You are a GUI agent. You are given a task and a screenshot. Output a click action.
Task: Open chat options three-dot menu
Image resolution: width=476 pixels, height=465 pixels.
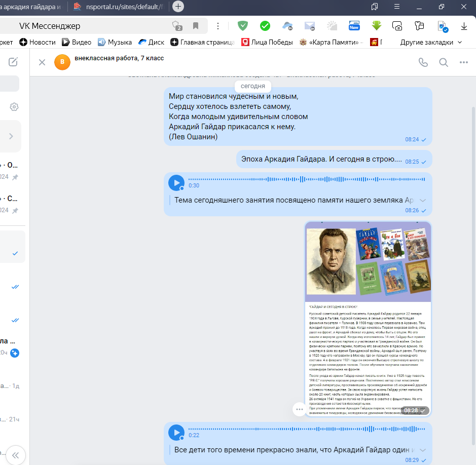463,62
